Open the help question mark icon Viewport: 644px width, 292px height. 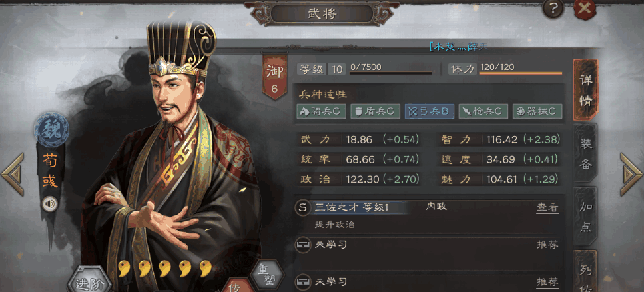pos(553,9)
